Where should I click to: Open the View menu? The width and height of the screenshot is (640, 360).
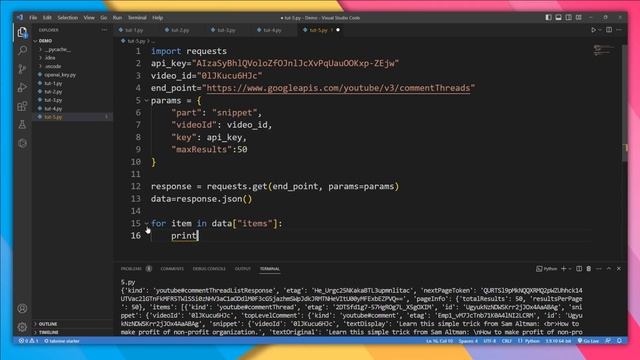point(89,18)
